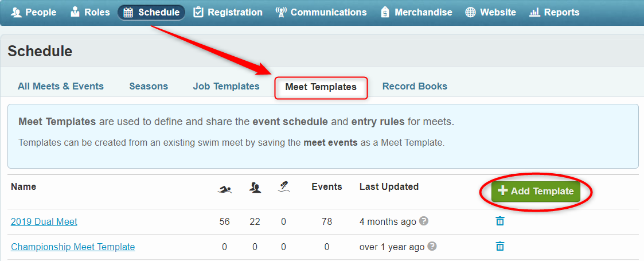Open the Merchandise menu
Screen dimensions: 644x261
pyautogui.click(x=416, y=12)
